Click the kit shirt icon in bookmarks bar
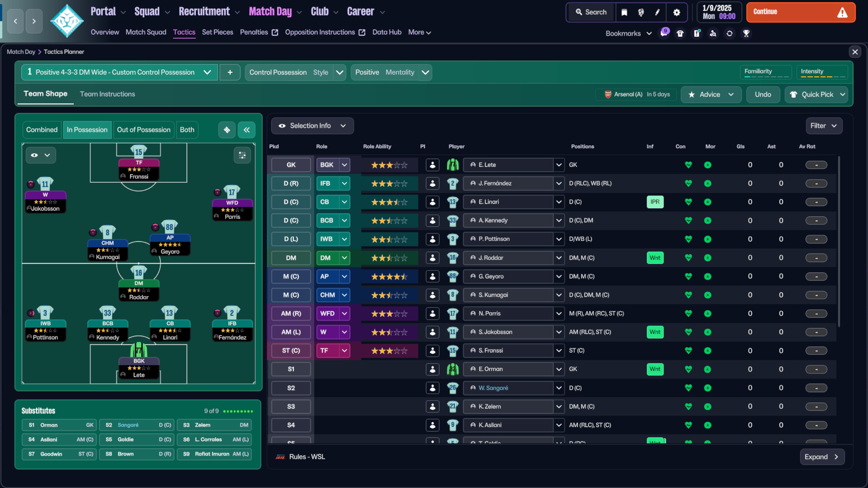The height and width of the screenshot is (488, 868). click(680, 33)
